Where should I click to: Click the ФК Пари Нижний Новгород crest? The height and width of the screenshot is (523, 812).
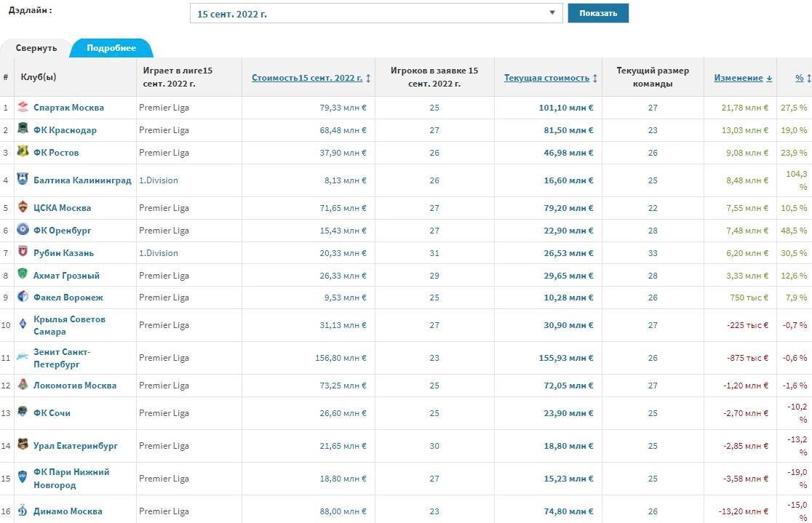pos(23,477)
